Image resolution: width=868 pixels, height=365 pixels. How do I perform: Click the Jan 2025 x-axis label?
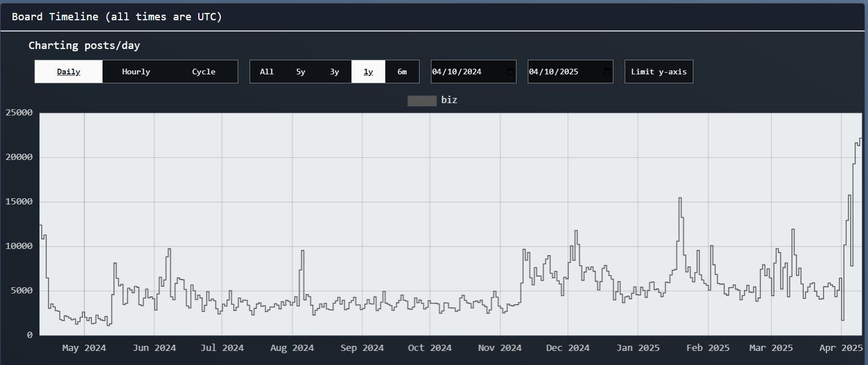(638, 348)
